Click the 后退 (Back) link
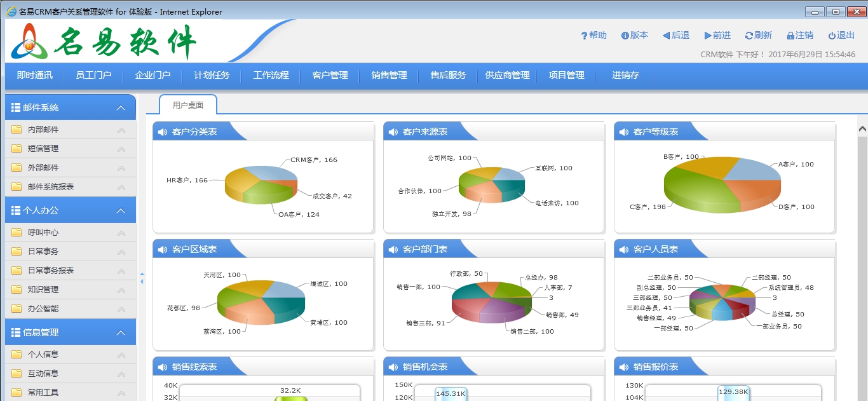The width and height of the screenshot is (868, 401). click(676, 36)
